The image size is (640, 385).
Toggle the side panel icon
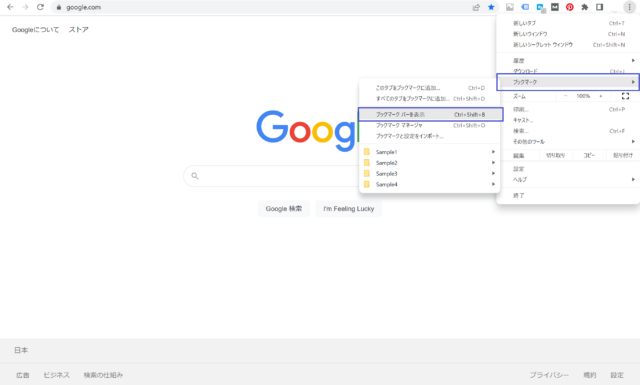click(x=600, y=7)
